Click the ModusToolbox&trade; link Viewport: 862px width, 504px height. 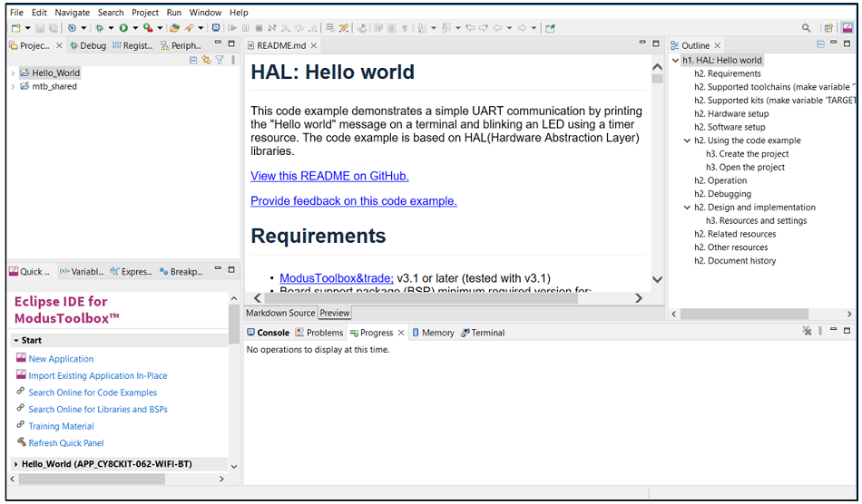coord(337,278)
